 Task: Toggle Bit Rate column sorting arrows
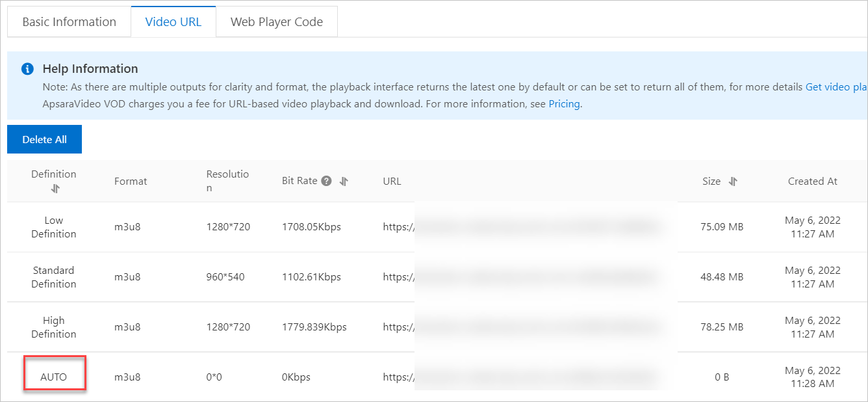click(344, 181)
